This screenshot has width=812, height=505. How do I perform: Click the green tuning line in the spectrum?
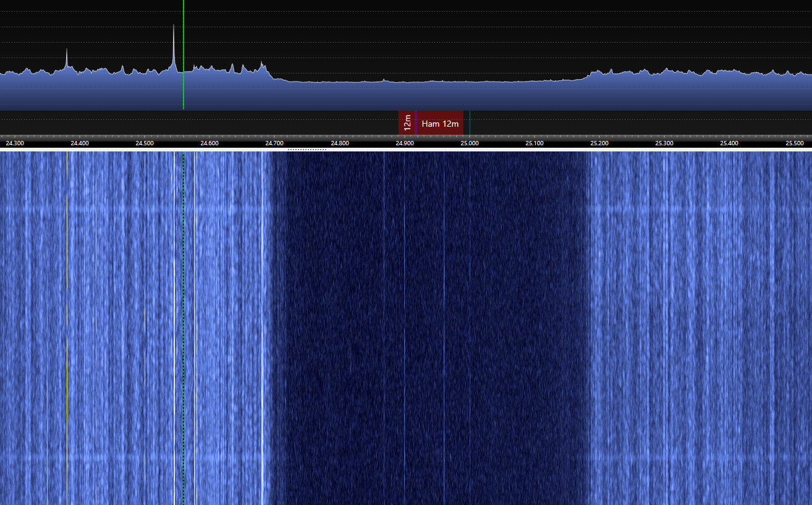point(184,54)
